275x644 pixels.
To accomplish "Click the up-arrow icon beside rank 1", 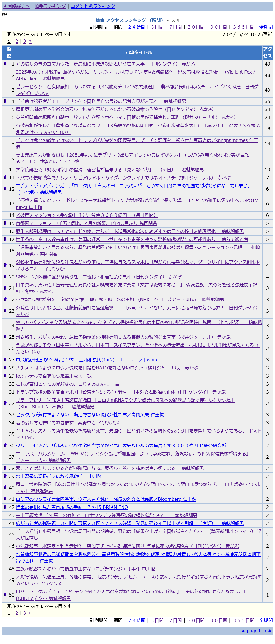I will point(5,64).
